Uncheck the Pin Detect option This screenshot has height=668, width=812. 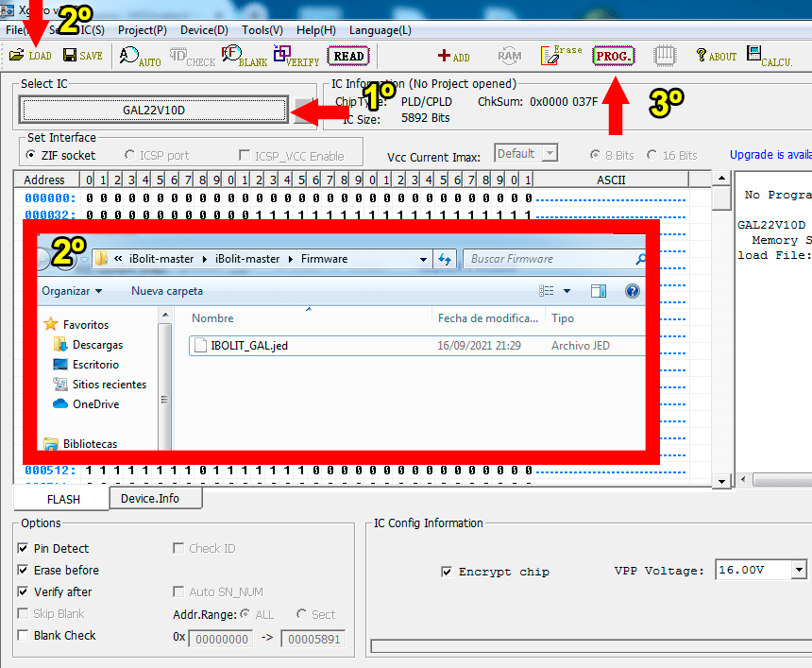click(23, 548)
